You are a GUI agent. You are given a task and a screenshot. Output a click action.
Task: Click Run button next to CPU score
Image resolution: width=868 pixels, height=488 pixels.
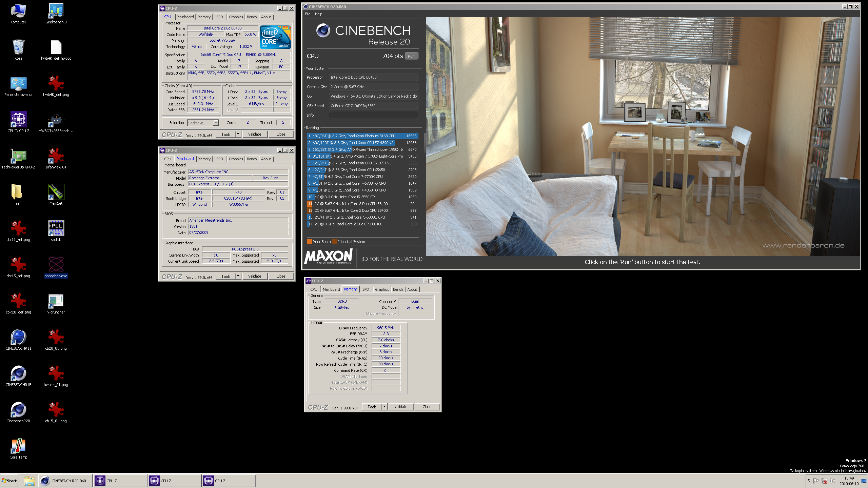(411, 56)
